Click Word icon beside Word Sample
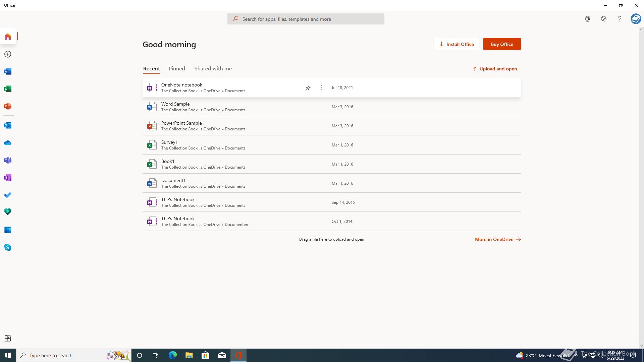This screenshot has width=644, height=362. (x=152, y=107)
